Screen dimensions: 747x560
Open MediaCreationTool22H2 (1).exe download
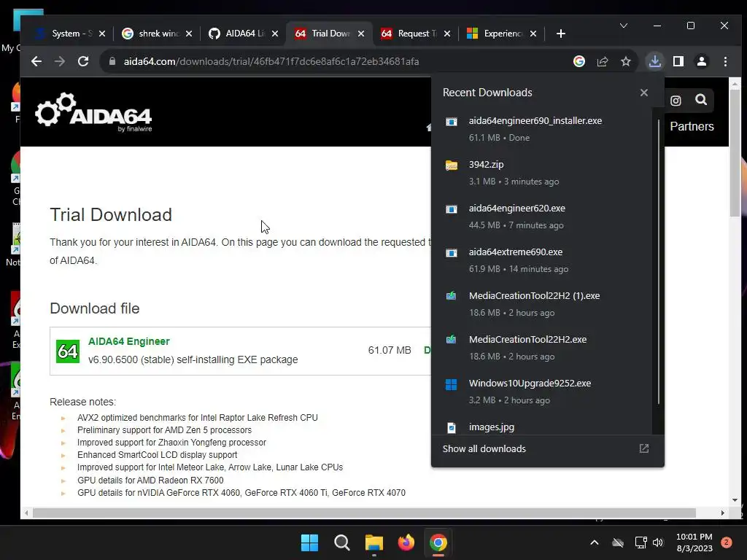(x=543, y=304)
